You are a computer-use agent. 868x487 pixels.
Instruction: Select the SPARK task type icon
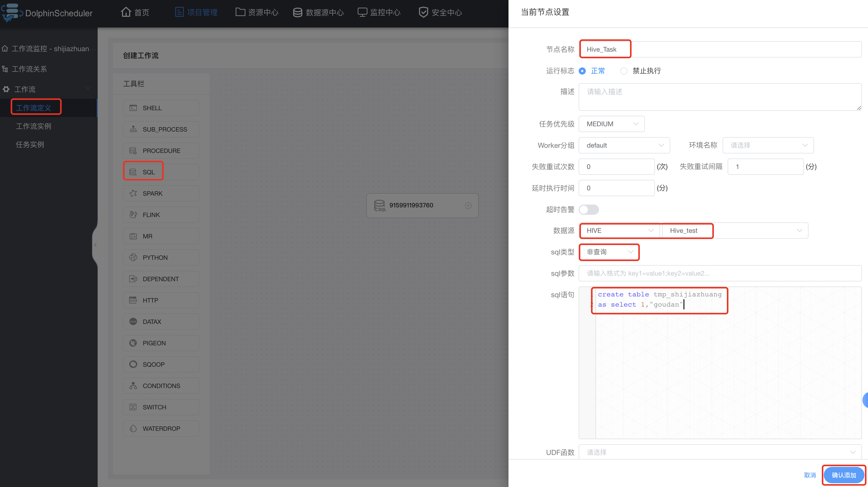pos(133,193)
